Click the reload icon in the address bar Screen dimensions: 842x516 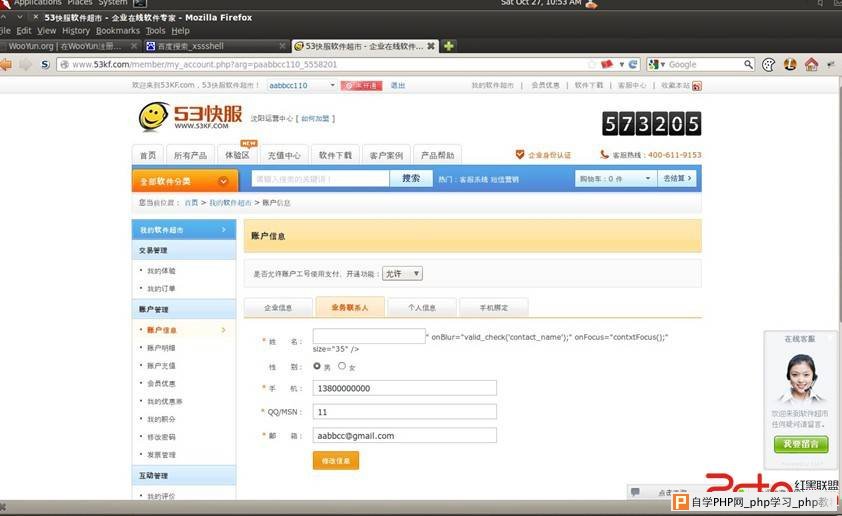click(633, 64)
